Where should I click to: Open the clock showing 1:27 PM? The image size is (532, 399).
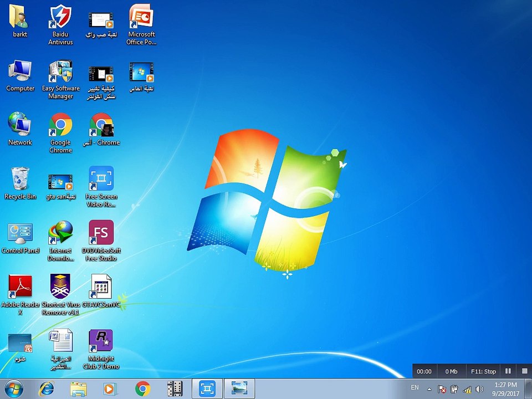click(x=505, y=389)
